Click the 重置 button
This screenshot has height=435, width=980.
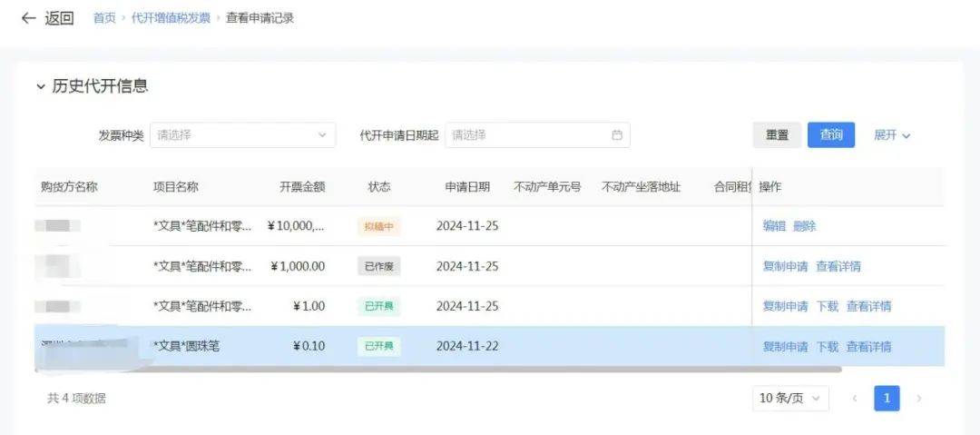point(777,135)
